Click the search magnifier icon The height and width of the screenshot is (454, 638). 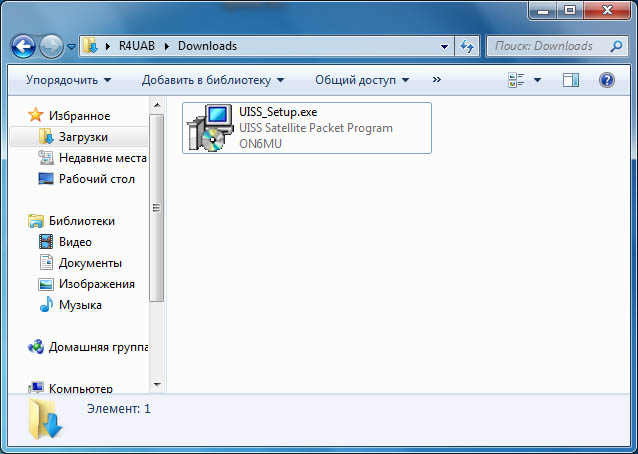tap(616, 46)
